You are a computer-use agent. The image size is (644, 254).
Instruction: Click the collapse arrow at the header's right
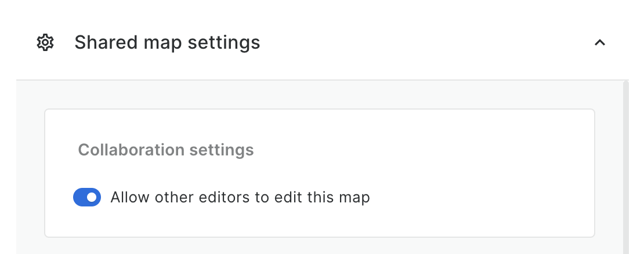[600, 42]
